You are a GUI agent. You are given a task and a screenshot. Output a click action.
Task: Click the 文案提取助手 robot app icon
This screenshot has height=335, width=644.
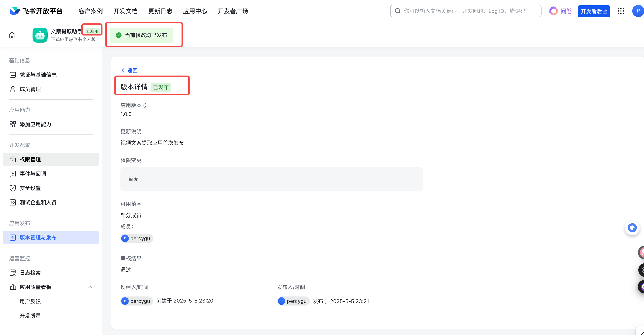coord(40,35)
